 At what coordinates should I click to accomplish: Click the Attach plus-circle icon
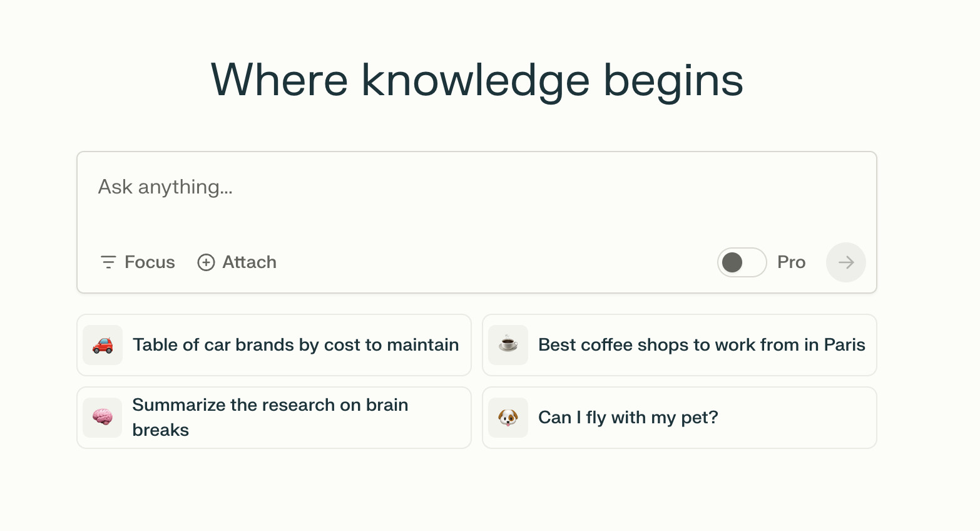click(206, 262)
